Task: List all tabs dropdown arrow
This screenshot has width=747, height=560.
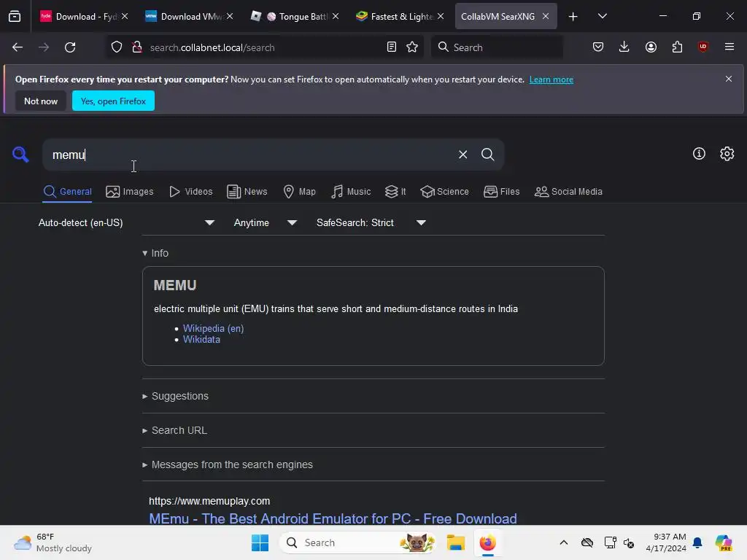Action: pyautogui.click(x=602, y=17)
